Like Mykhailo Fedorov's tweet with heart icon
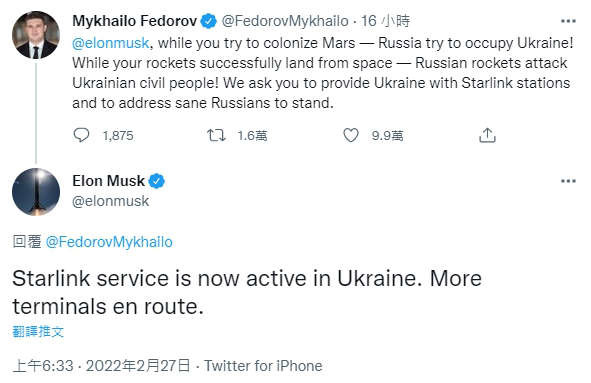The height and width of the screenshot is (383, 591). pos(351,135)
